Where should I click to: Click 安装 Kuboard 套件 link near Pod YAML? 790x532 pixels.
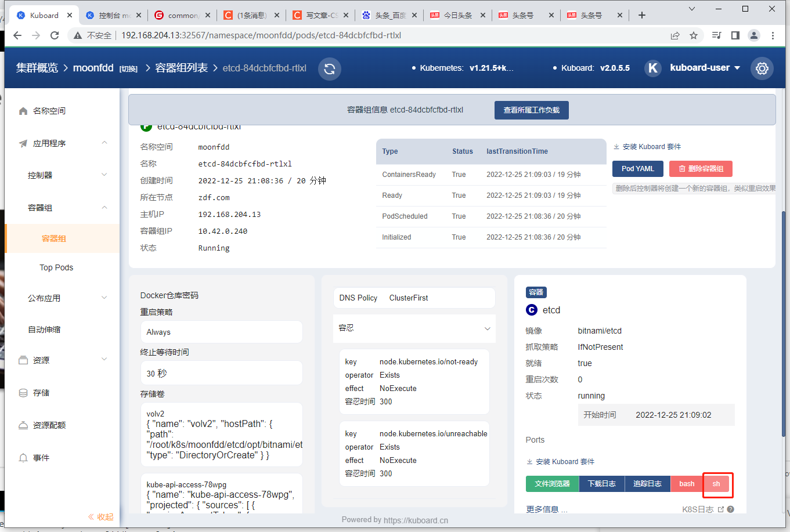point(647,147)
